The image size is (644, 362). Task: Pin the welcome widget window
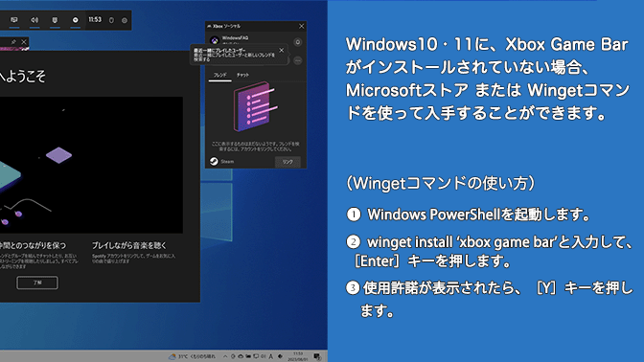(13, 42)
